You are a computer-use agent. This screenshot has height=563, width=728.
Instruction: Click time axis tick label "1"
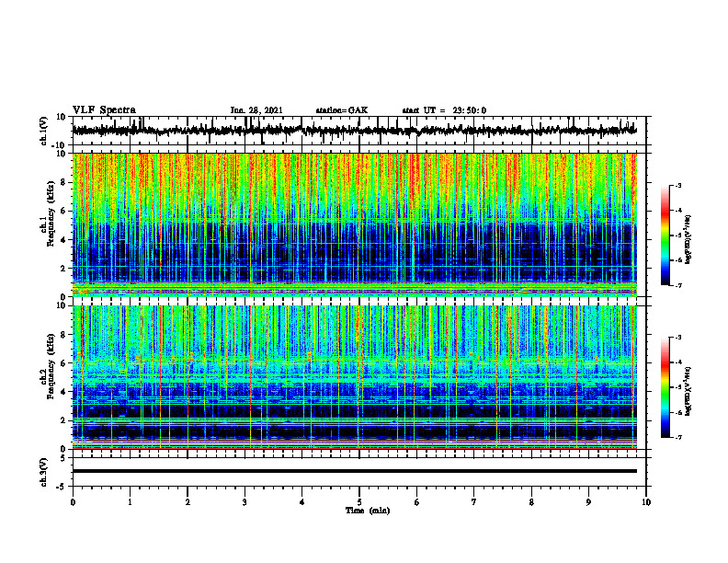tap(130, 502)
